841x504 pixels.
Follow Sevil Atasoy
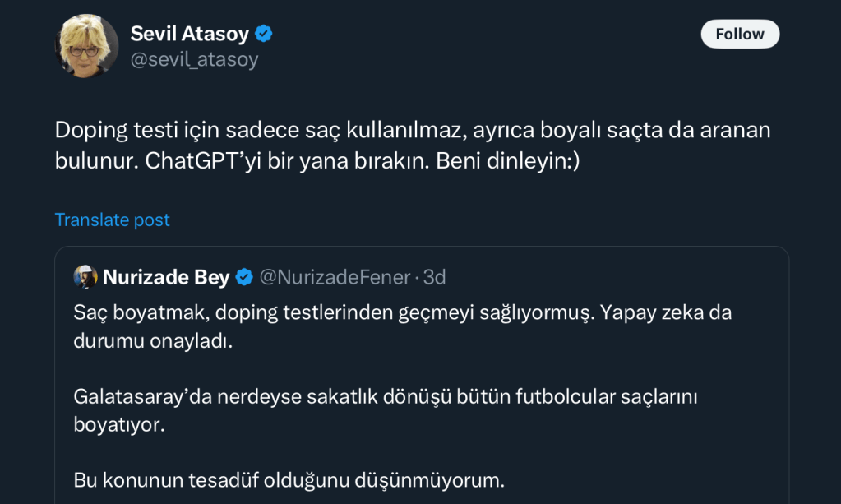pyautogui.click(x=739, y=34)
